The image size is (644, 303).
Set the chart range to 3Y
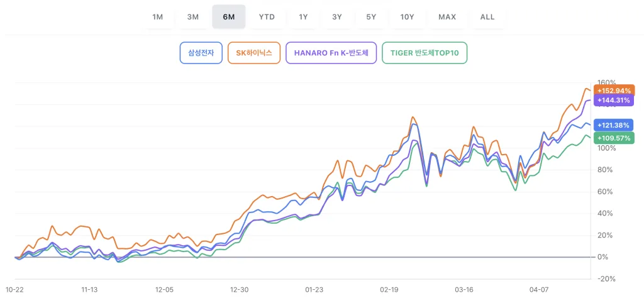click(x=337, y=17)
